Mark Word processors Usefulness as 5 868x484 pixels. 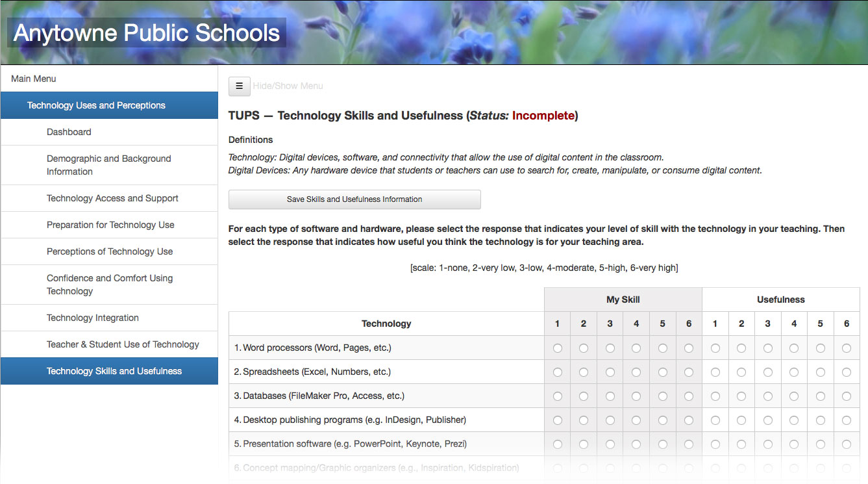click(820, 348)
